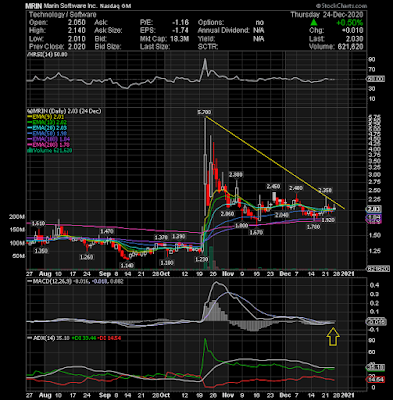Viewport: 393px width, 400px height.
Task: Click the 'Sep' label on the price panel date axis
Action: point(105,274)
